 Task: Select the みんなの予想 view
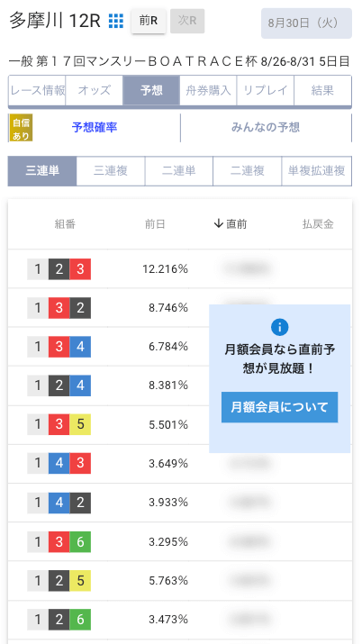(x=266, y=127)
